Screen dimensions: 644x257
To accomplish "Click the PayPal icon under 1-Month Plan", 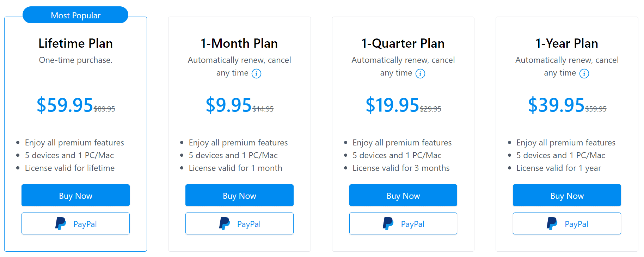I will [x=224, y=223].
